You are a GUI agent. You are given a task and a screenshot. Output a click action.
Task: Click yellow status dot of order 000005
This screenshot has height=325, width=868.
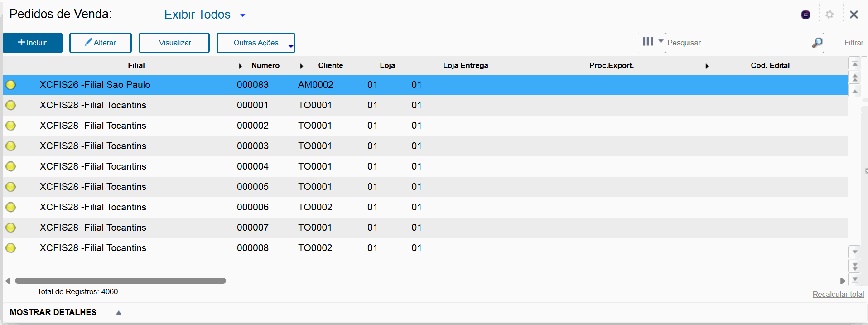pos(10,187)
